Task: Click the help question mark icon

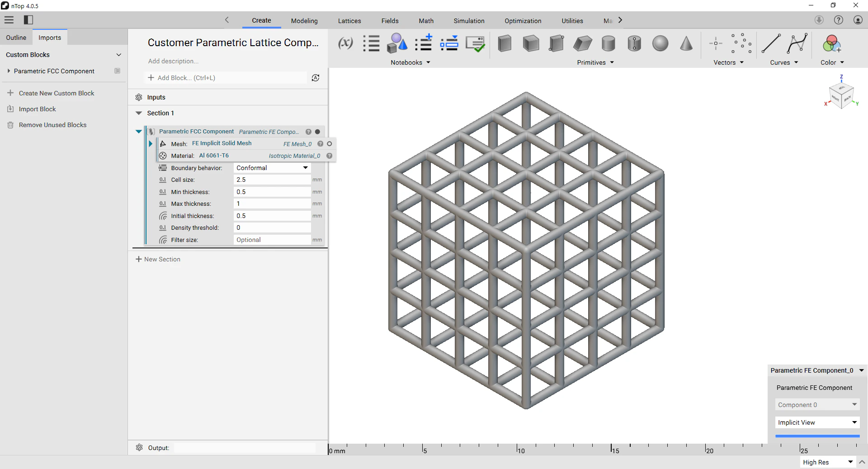Action: [x=839, y=20]
